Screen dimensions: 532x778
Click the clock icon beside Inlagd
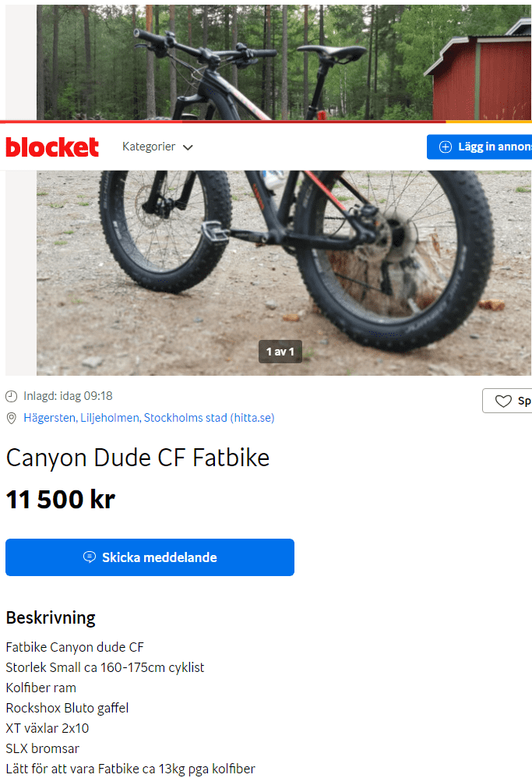[12, 396]
